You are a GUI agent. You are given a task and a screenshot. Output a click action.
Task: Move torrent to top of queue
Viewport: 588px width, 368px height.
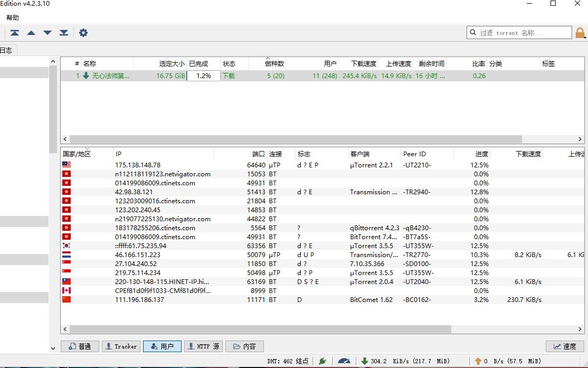coord(15,33)
